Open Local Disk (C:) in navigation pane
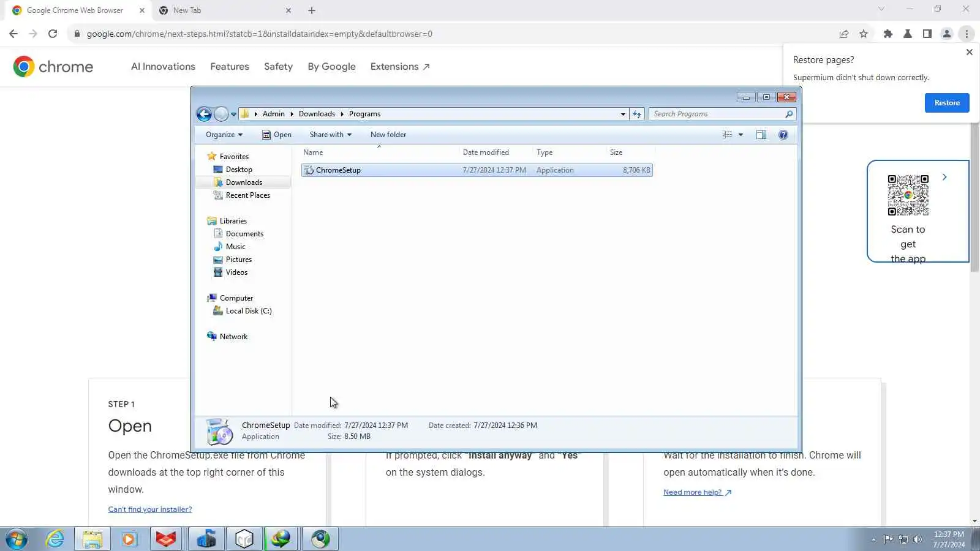980x551 pixels. pos(249,311)
